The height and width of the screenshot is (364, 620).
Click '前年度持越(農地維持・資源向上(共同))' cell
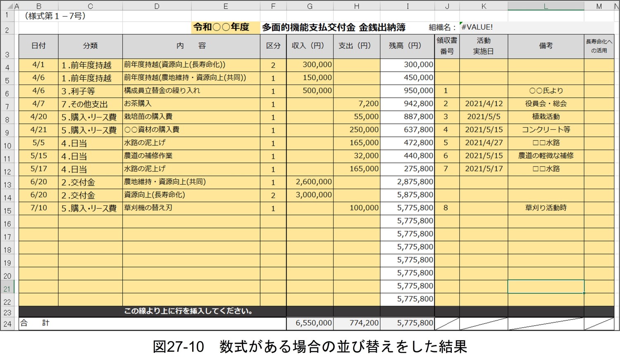pos(191,78)
